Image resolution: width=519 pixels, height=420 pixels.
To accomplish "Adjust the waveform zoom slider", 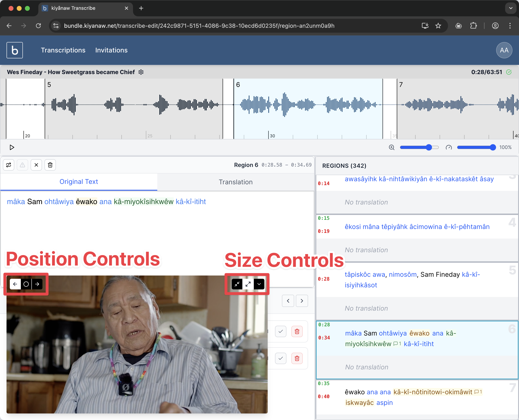I will pos(429,147).
